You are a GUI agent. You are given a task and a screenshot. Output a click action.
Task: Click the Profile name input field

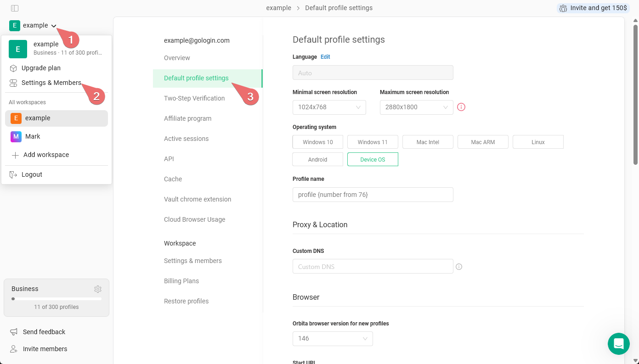pyautogui.click(x=373, y=195)
